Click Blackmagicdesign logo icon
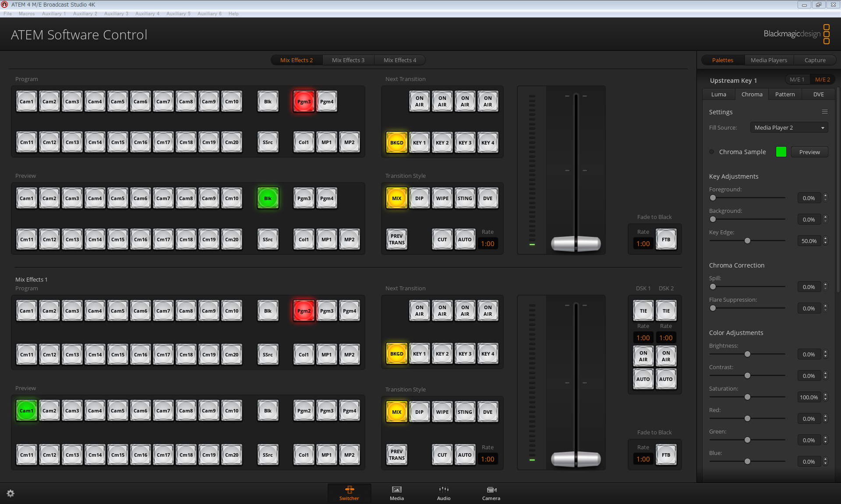 [x=826, y=34]
